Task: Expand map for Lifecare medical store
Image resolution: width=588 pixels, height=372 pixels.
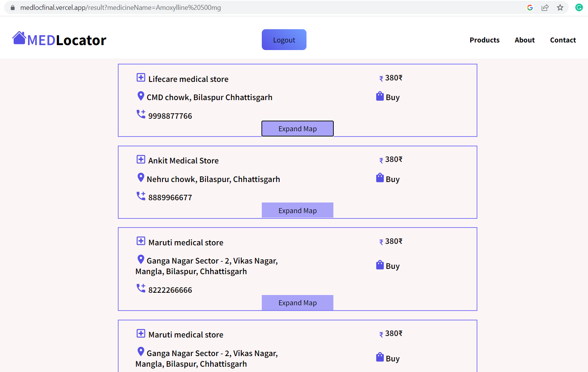Action: pyautogui.click(x=297, y=129)
